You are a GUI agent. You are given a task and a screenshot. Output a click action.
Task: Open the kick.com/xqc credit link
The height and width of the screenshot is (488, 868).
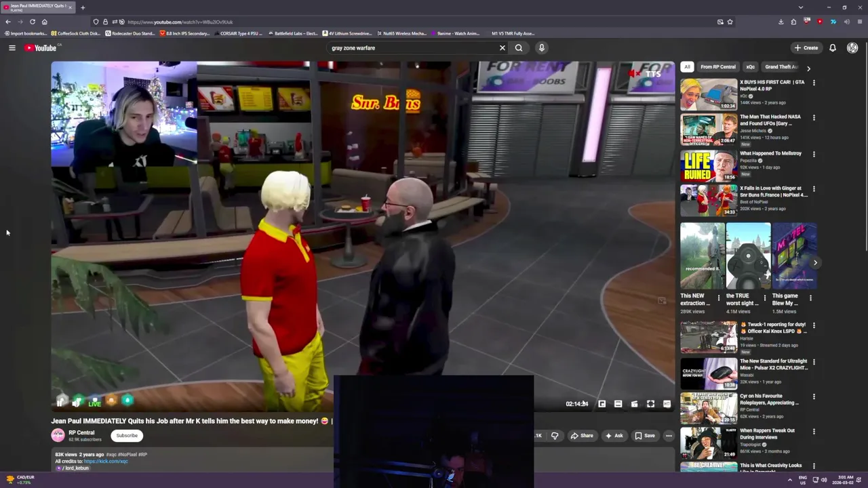tap(105, 461)
